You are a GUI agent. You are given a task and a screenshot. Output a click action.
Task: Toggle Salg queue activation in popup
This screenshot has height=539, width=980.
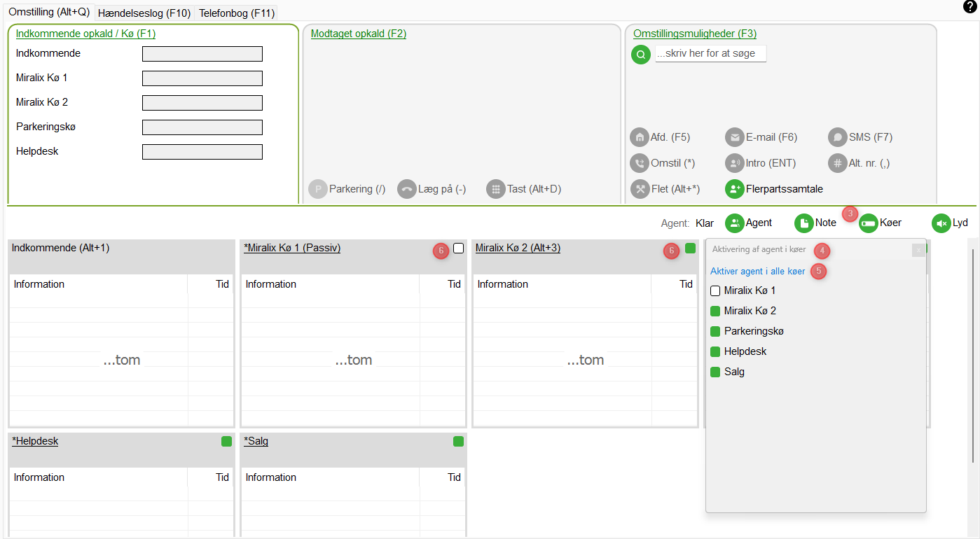pyautogui.click(x=715, y=372)
